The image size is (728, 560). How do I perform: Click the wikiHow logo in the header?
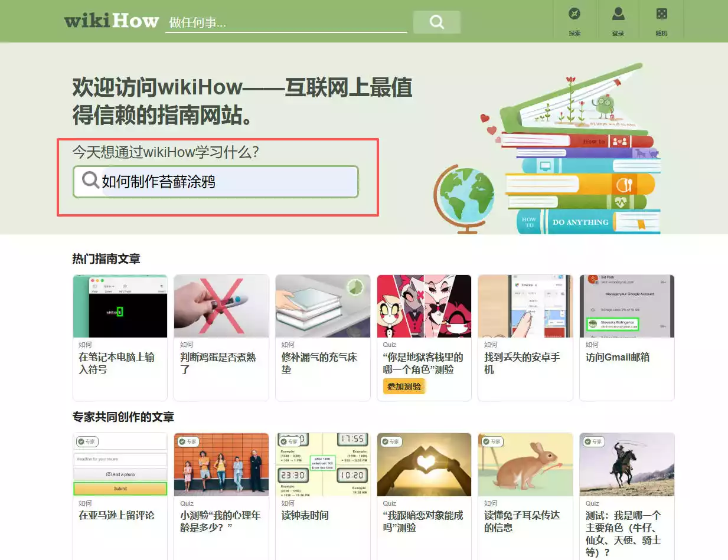pos(112,21)
